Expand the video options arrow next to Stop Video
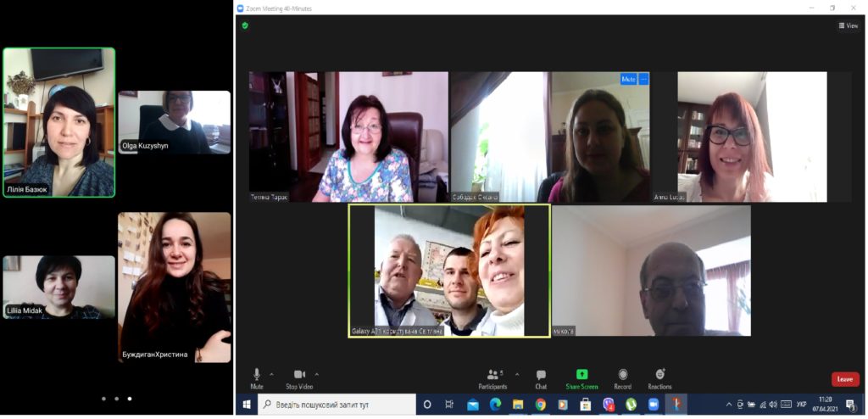 pyautogui.click(x=317, y=373)
